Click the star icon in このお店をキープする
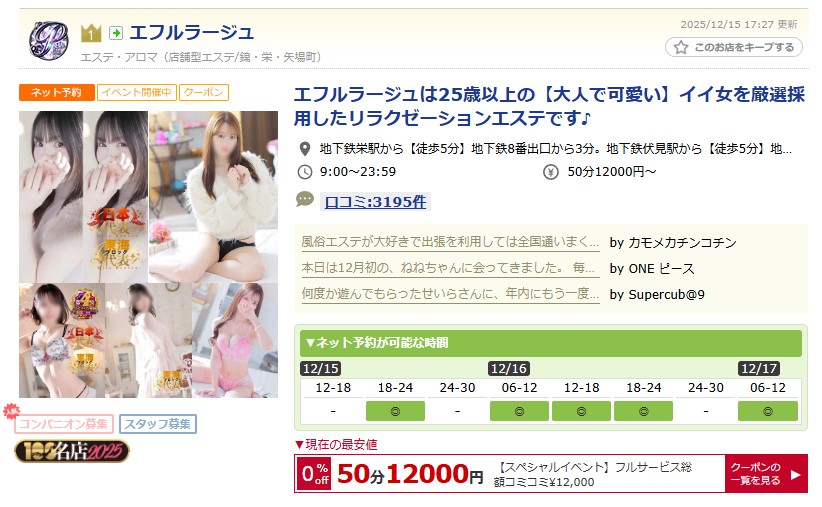 [x=681, y=47]
